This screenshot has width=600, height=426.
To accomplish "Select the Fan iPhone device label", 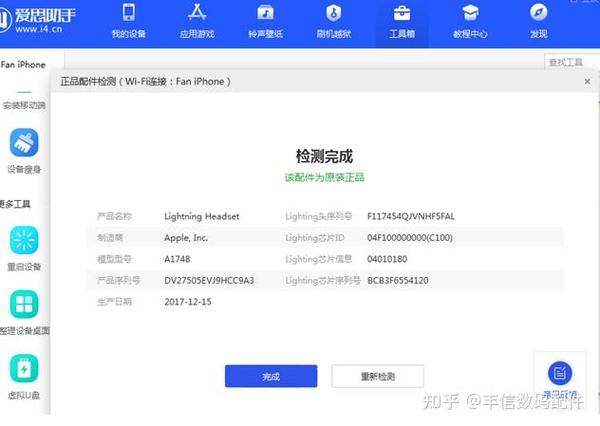I will pos(23,65).
